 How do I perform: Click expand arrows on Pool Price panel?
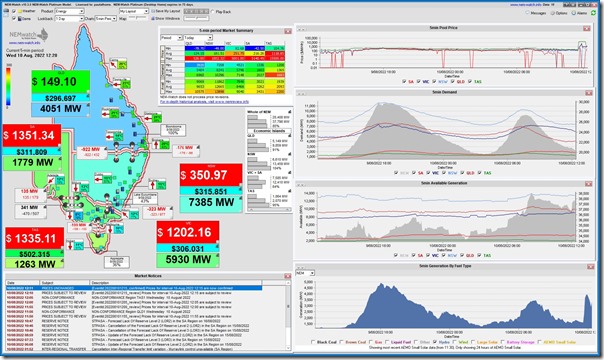point(302,29)
